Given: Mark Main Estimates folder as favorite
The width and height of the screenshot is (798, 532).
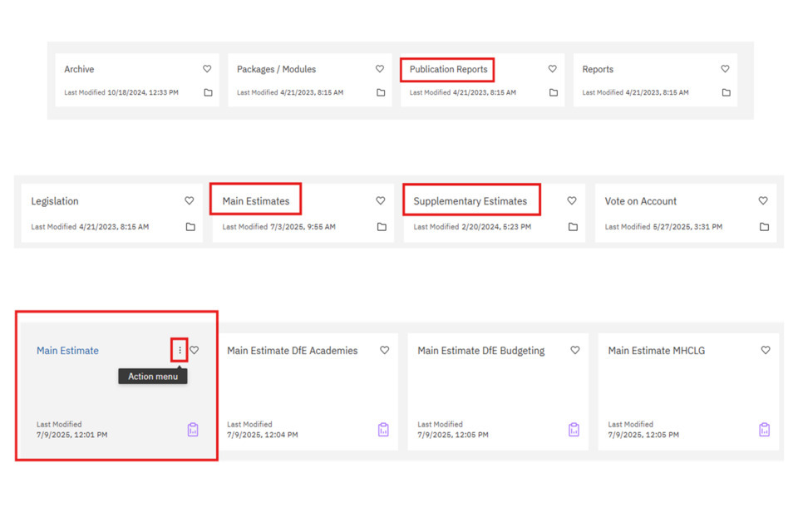Looking at the screenshot, I should (x=380, y=201).
